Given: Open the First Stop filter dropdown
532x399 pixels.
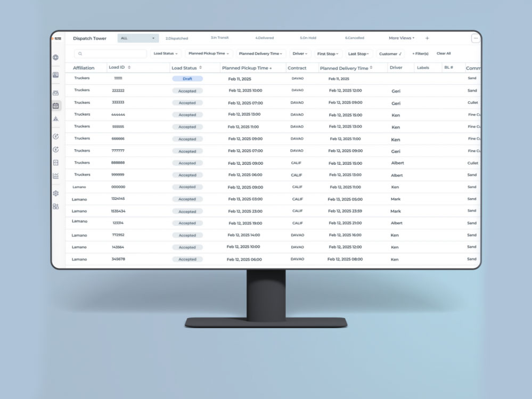Looking at the screenshot, I should pyautogui.click(x=328, y=54).
